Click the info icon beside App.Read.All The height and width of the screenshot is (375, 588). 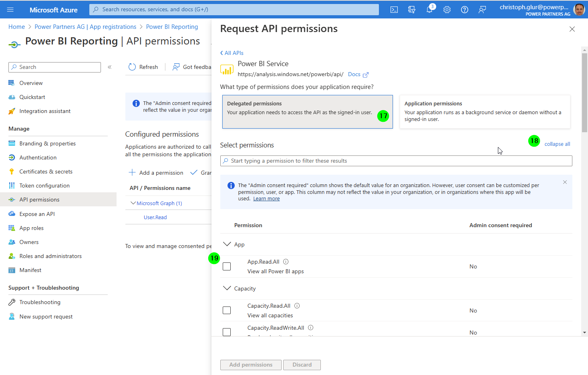286,262
